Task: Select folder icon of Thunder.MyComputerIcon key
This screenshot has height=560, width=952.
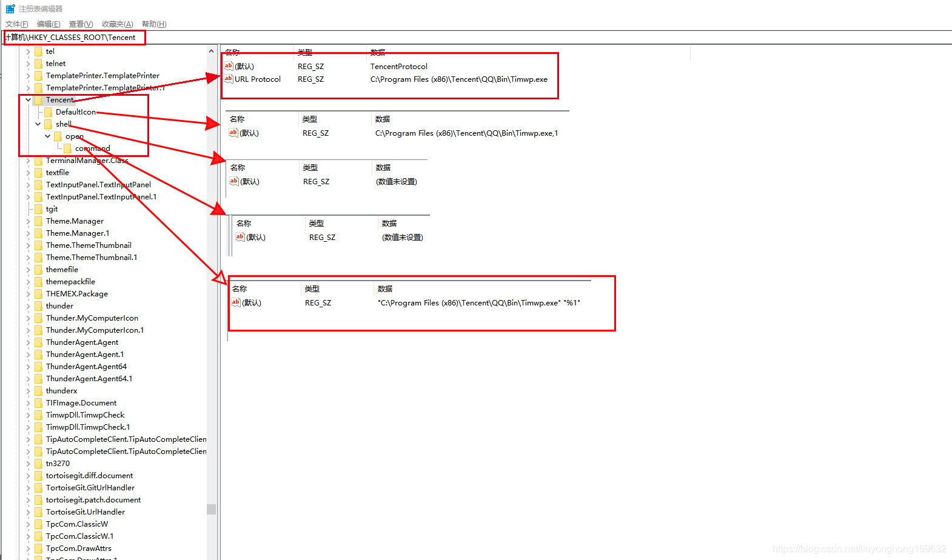Action: click(39, 318)
